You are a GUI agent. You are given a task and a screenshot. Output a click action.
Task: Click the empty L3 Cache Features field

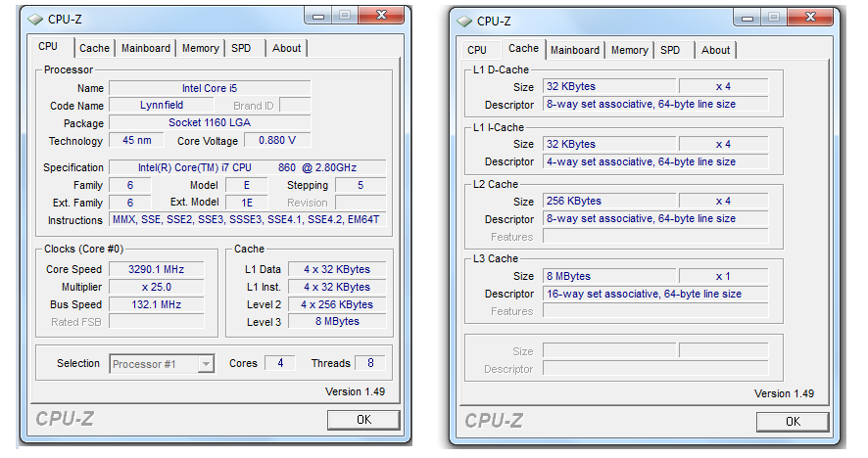pyautogui.click(x=655, y=311)
